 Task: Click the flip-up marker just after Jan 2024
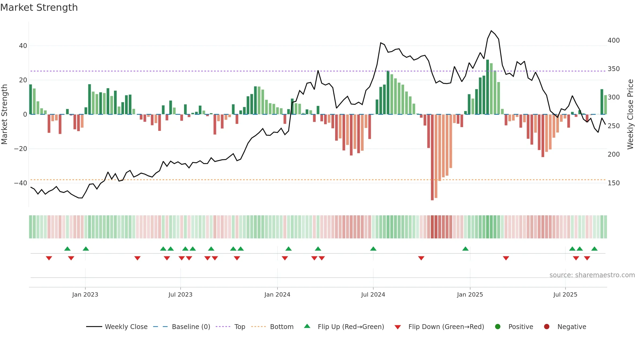pos(288,249)
